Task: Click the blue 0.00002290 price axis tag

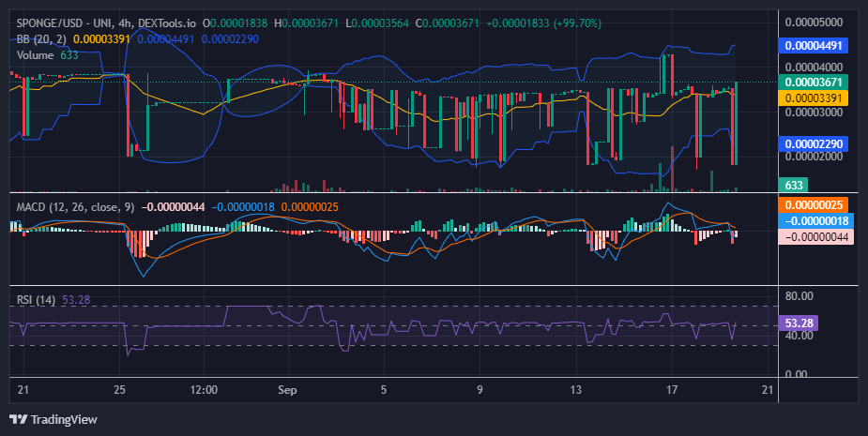Action: tap(814, 144)
